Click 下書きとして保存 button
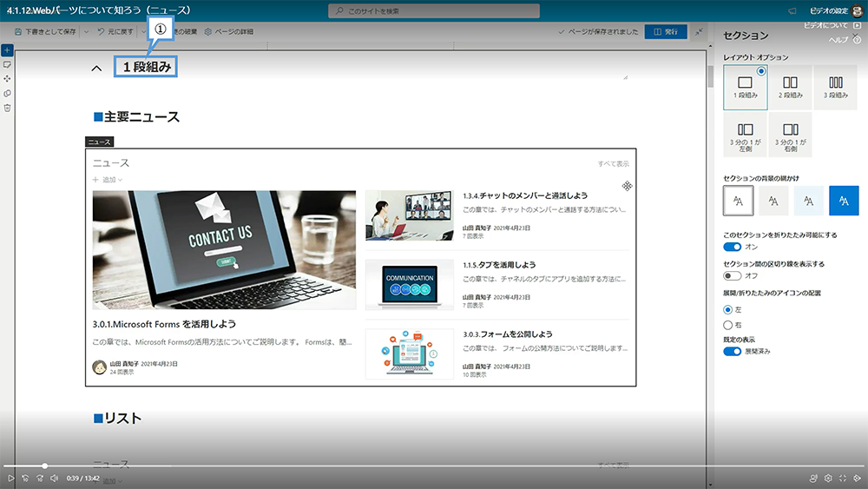Viewport: 868px width, 489px height. tap(46, 32)
